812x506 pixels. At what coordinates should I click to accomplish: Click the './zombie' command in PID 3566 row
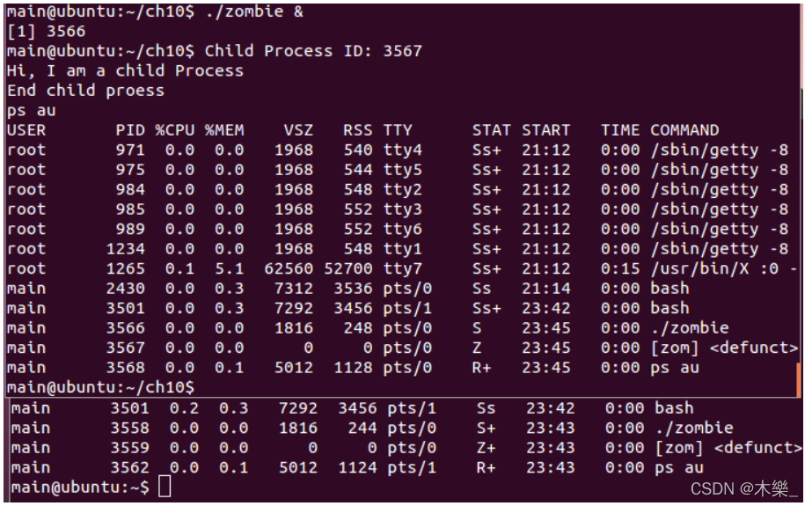pos(690,328)
